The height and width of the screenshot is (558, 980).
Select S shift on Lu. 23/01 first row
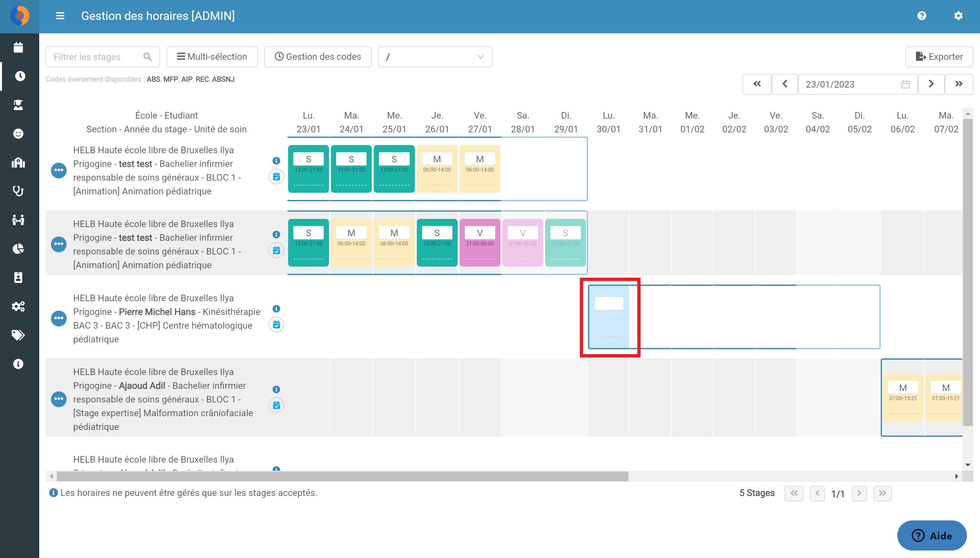[308, 169]
